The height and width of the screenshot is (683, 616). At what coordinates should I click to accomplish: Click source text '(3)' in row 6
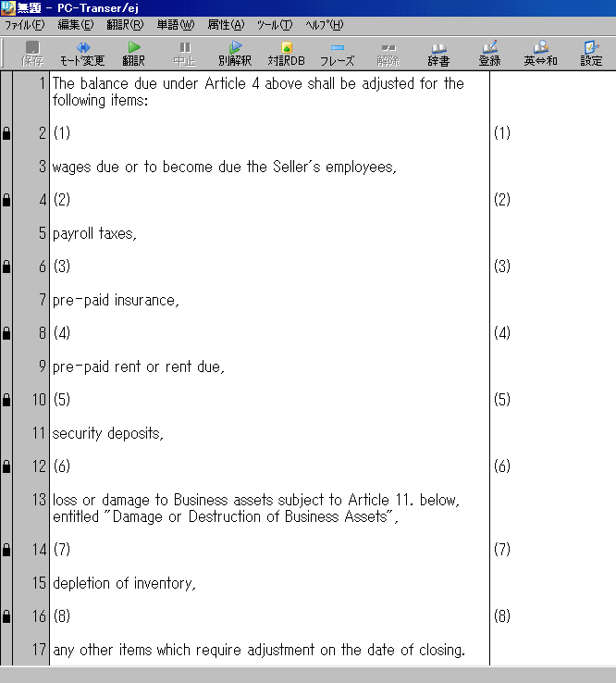62,267
